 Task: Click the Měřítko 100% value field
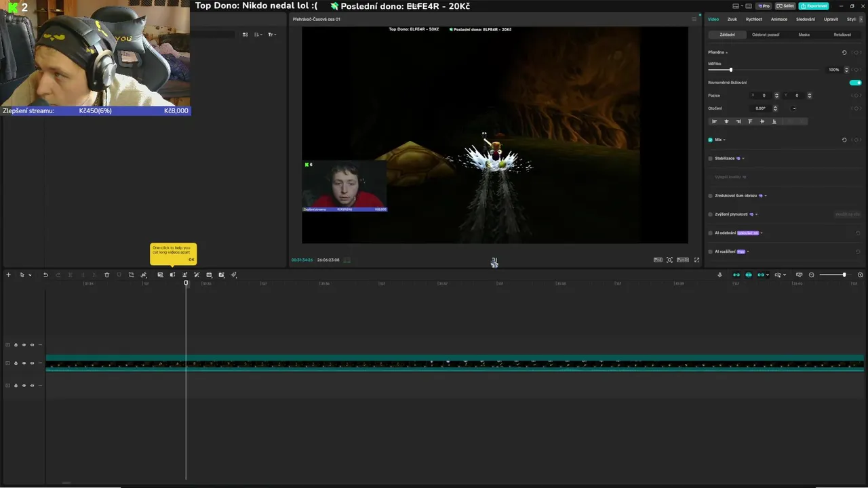tap(833, 70)
